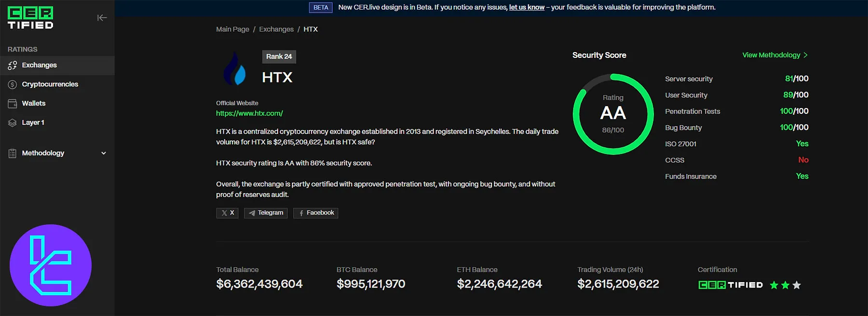Open Cryptocurrencies in the sidebar
The image size is (868, 316).
coord(57,84)
